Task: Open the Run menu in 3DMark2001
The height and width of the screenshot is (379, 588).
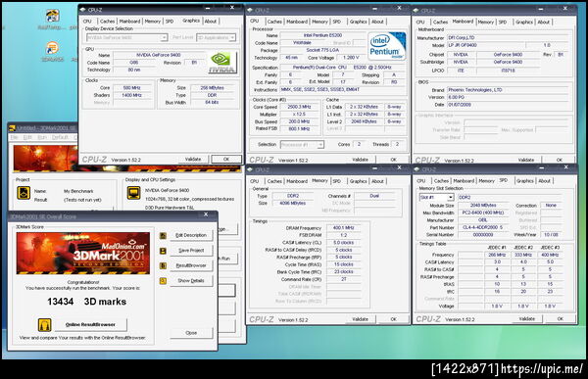Action: [x=42, y=137]
